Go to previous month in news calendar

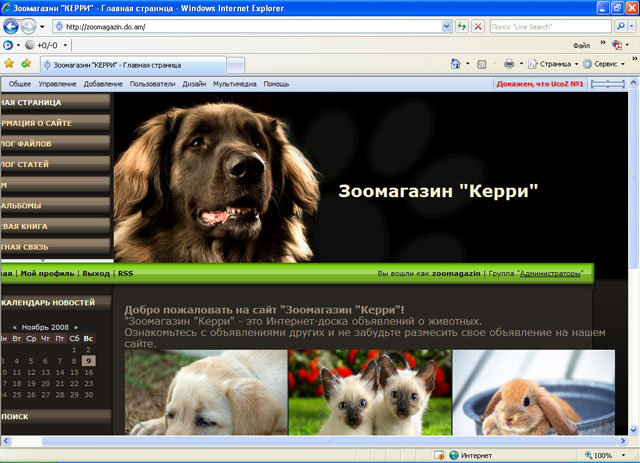click(x=15, y=327)
